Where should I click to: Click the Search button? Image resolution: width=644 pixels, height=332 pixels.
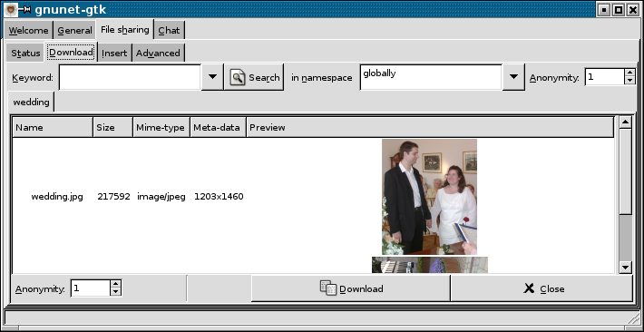[x=254, y=77]
